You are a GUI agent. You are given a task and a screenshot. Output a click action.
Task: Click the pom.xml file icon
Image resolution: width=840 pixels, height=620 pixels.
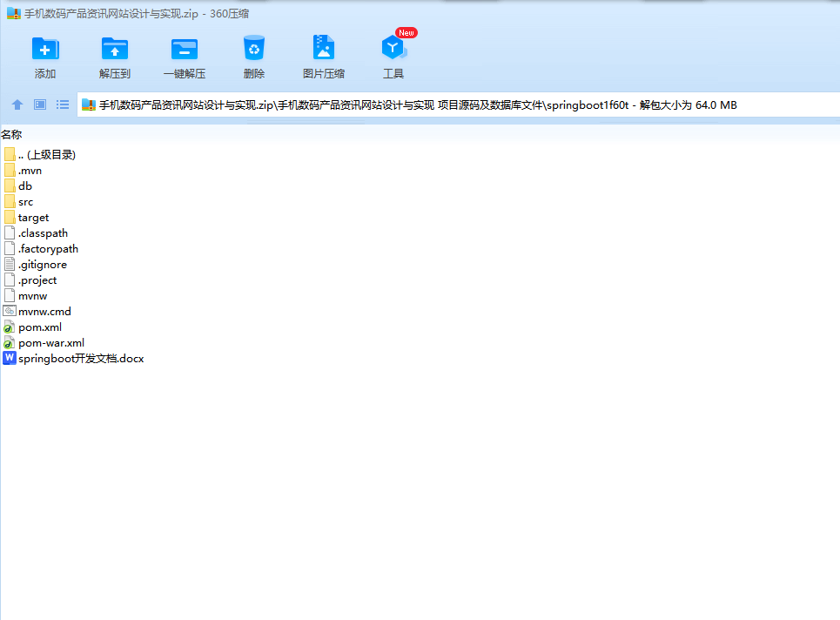click(9, 327)
